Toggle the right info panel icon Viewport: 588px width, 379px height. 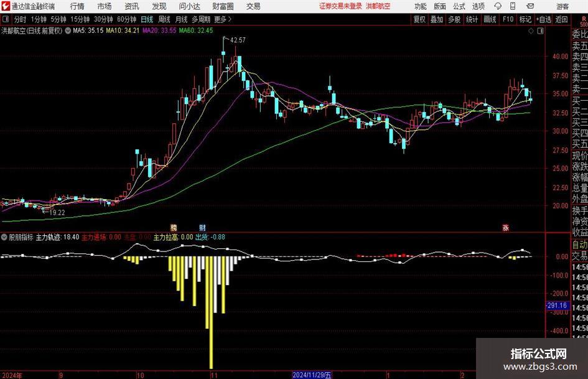(x=540, y=30)
